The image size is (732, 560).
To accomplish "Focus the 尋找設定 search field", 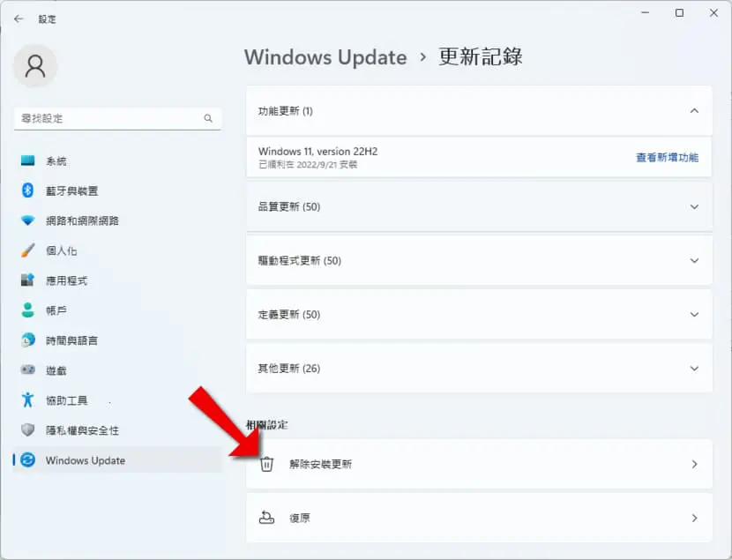I will 117,118.
